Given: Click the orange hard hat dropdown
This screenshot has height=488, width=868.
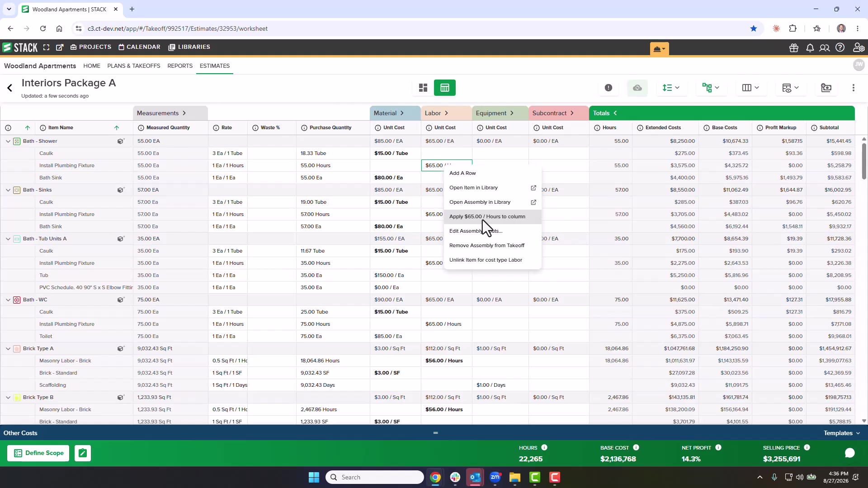Looking at the screenshot, I should (x=660, y=49).
